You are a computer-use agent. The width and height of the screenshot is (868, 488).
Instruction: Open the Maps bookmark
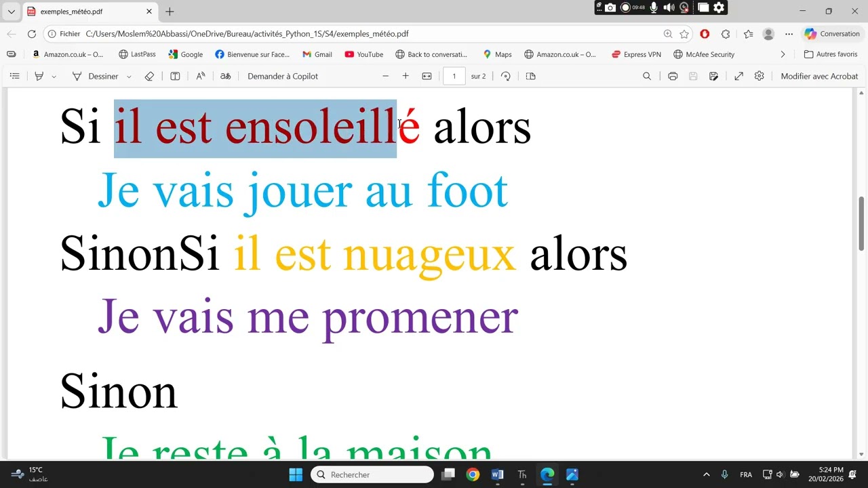497,54
